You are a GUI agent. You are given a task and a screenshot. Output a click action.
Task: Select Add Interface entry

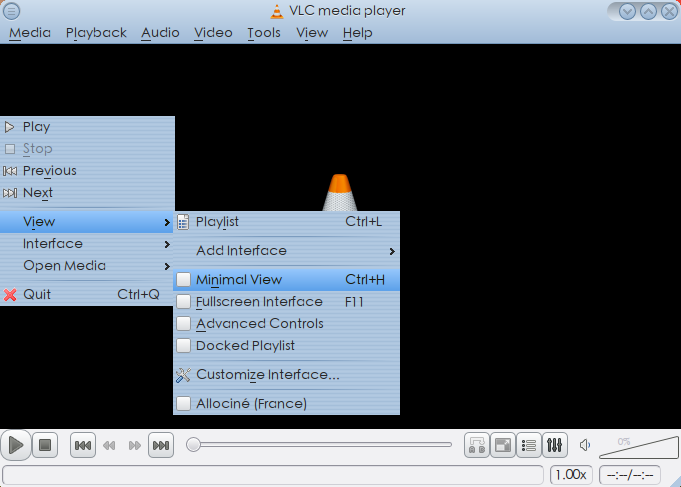(x=287, y=251)
